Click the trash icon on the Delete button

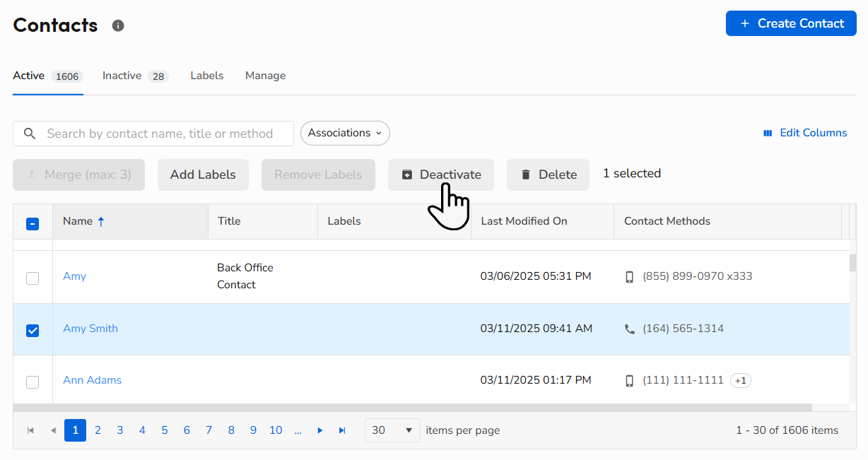(x=525, y=174)
